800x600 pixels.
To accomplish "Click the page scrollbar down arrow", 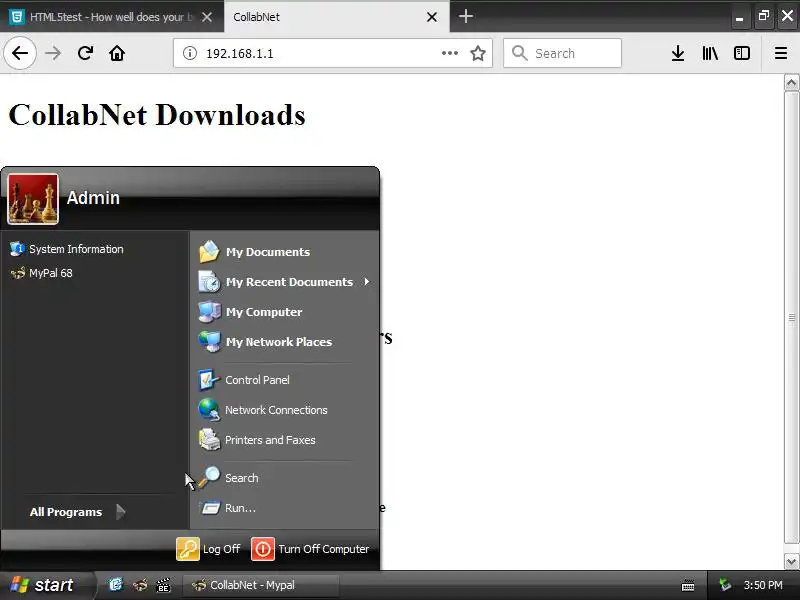I will pos(791,561).
